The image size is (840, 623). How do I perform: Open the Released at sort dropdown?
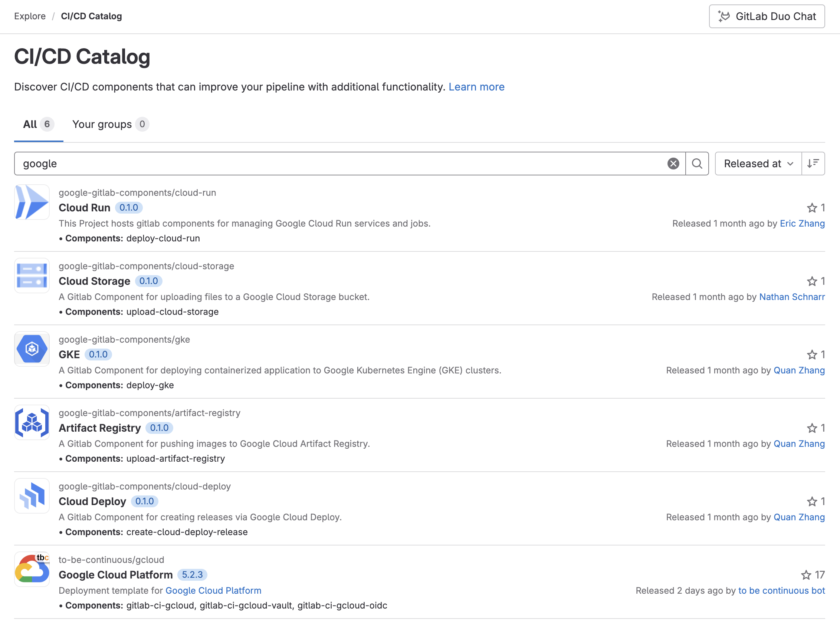(x=758, y=164)
